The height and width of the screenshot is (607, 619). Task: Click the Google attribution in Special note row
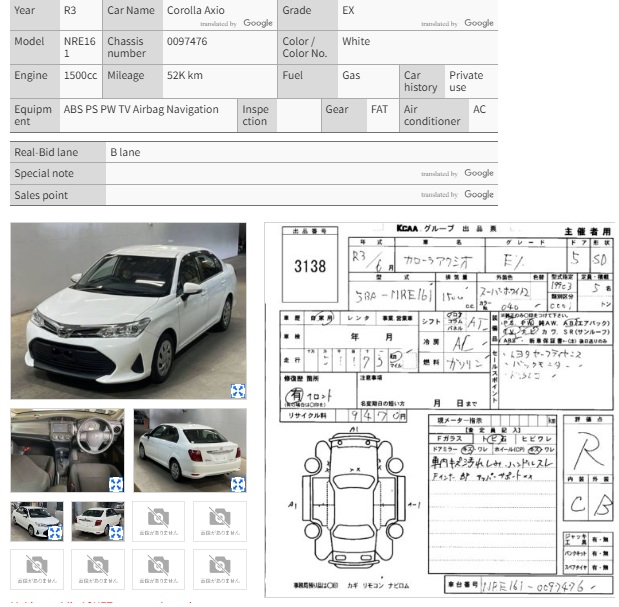(479, 173)
